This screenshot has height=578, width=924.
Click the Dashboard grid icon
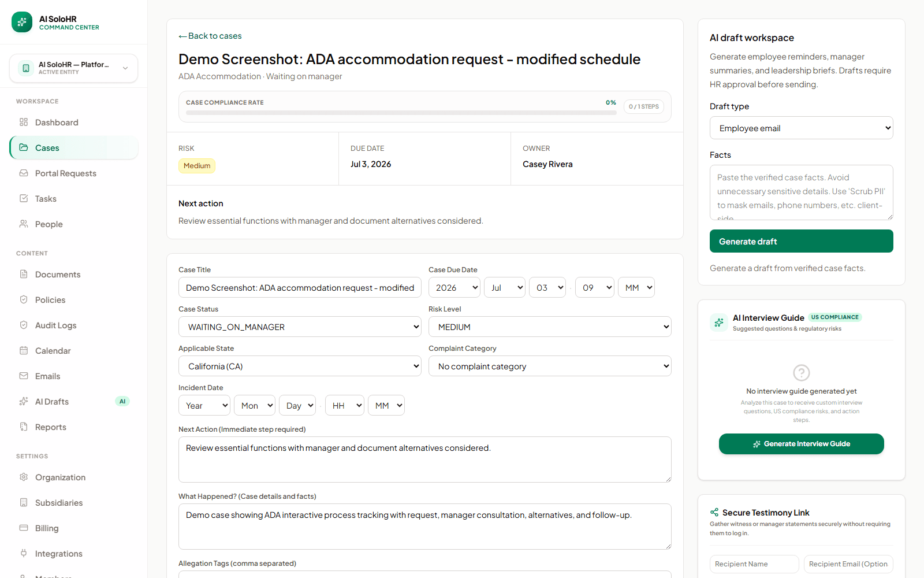tap(24, 122)
